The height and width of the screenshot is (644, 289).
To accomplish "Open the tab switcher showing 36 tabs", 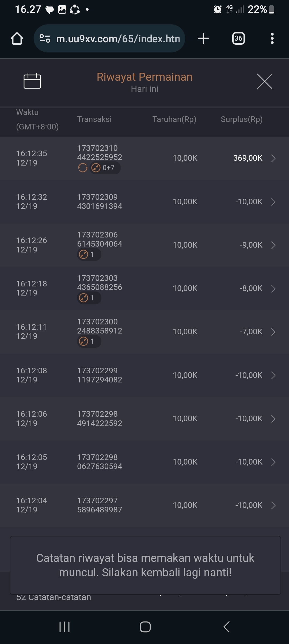I will pyautogui.click(x=238, y=39).
